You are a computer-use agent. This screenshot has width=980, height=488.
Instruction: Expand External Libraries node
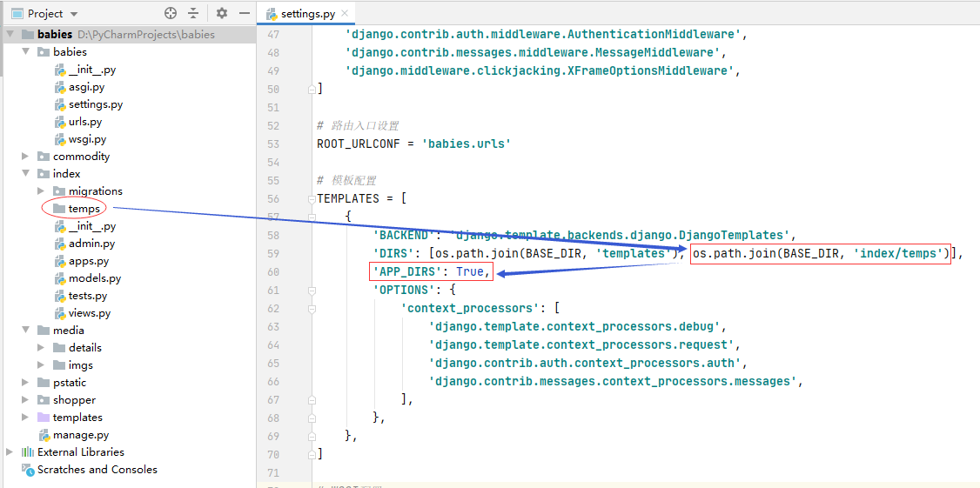(x=10, y=451)
